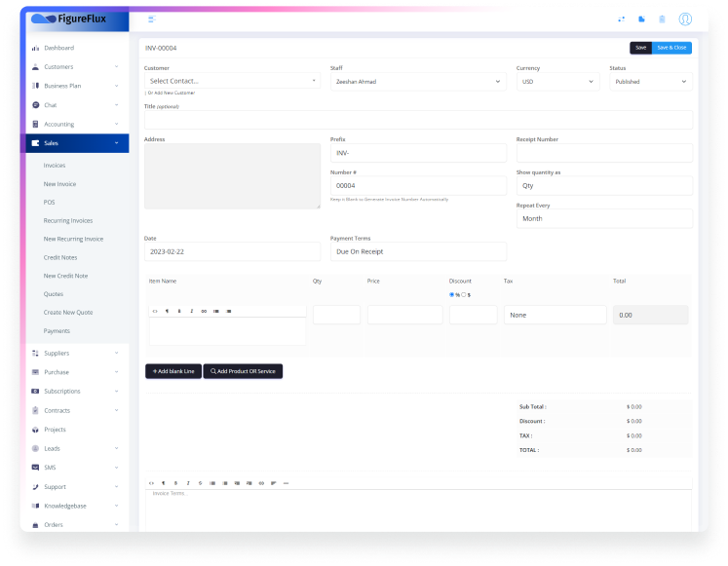Viewport: 728px width, 566px height.
Task: Click the Prefix field showing INV-
Action: click(418, 153)
